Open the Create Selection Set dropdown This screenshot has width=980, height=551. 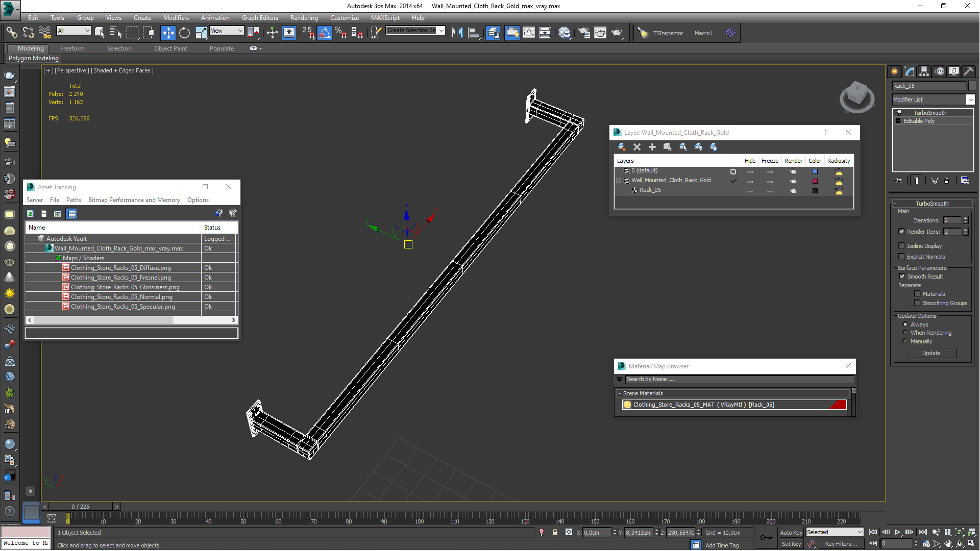pos(442,31)
